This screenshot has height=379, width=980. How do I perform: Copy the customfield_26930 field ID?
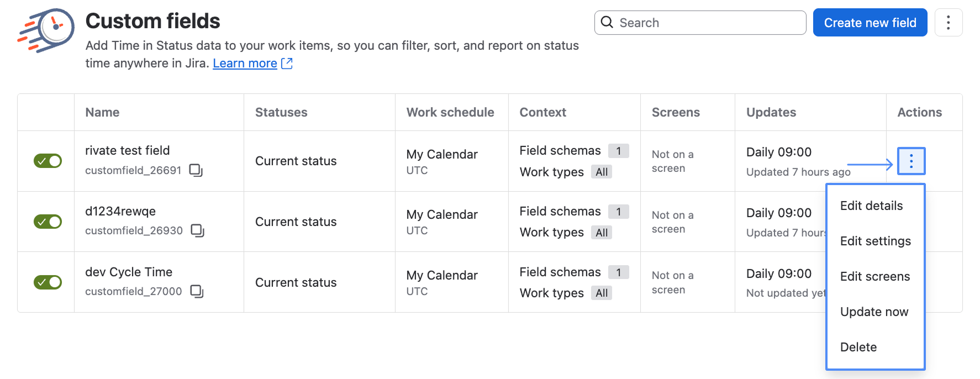(198, 230)
